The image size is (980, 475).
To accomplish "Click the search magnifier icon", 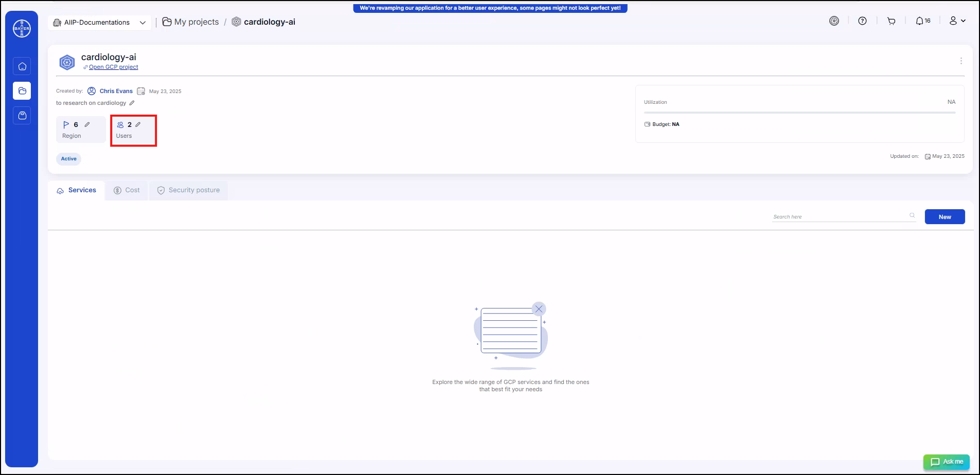I will coord(912,215).
